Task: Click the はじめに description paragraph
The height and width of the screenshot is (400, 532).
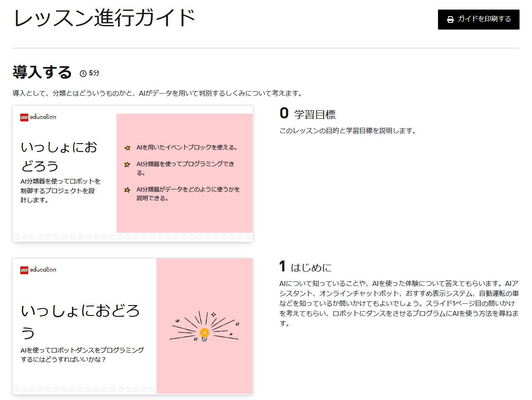Action: (x=399, y=303)
